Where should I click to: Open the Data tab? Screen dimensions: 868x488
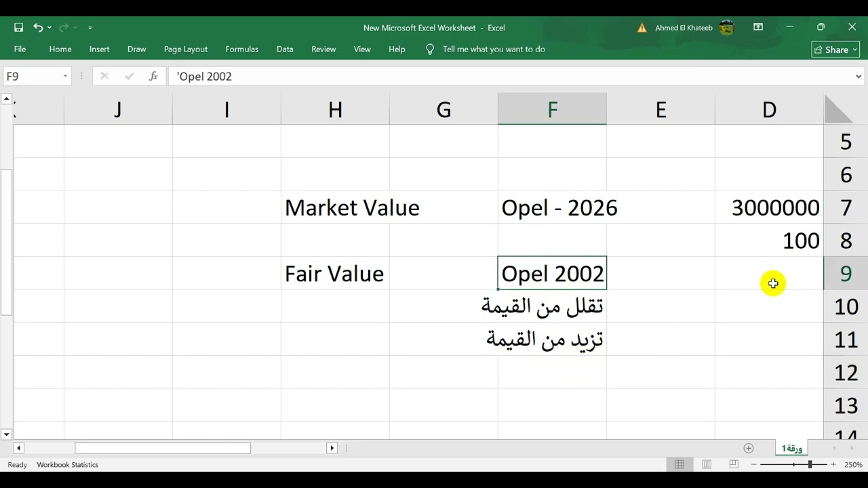[285, 49]
